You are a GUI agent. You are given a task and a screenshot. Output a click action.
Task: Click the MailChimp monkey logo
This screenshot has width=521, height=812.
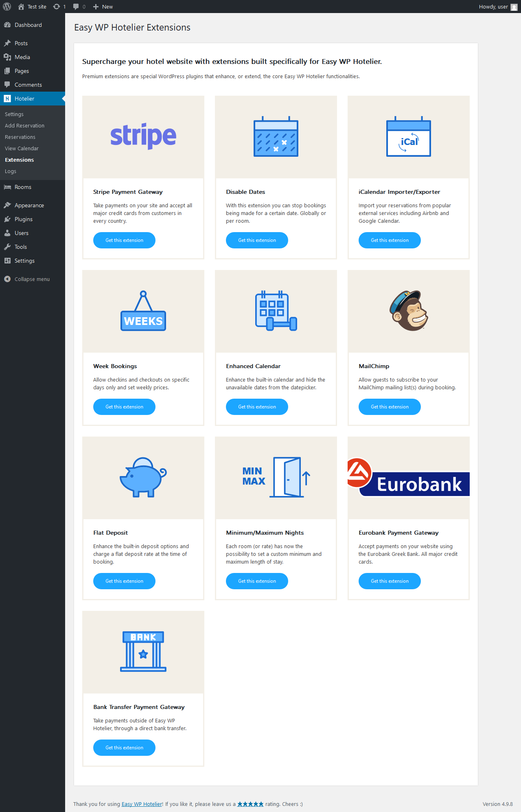[x=409, y=311]
